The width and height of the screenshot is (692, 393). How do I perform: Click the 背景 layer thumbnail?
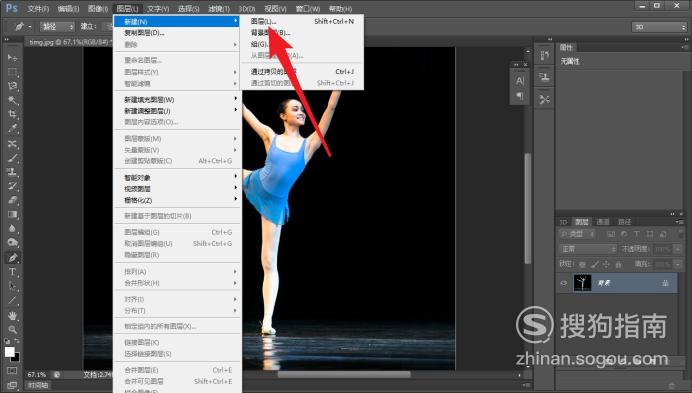coord(583,283)
